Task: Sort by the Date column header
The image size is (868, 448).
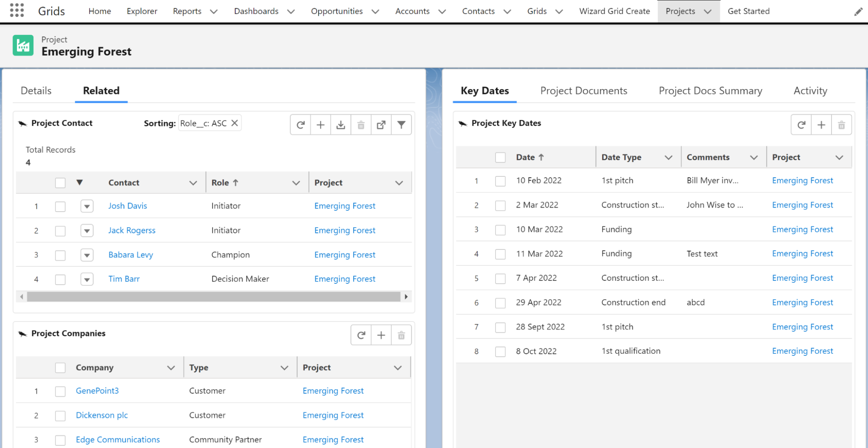Action: tap(530, 157)
